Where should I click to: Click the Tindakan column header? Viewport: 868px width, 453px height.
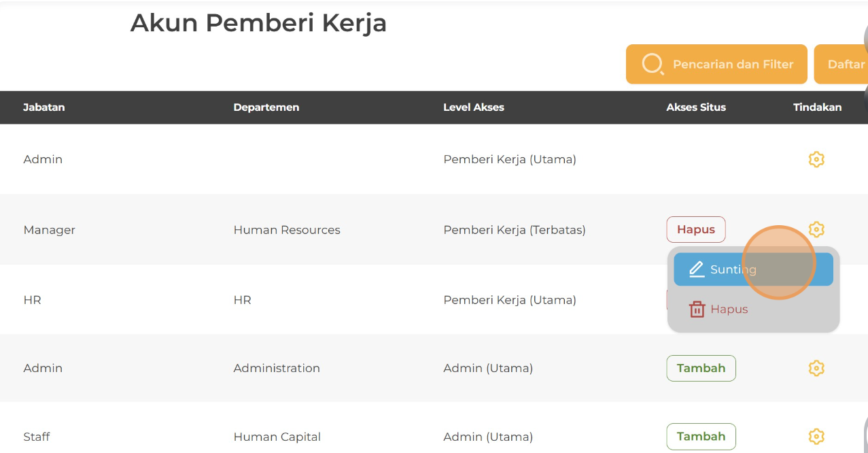817,107
